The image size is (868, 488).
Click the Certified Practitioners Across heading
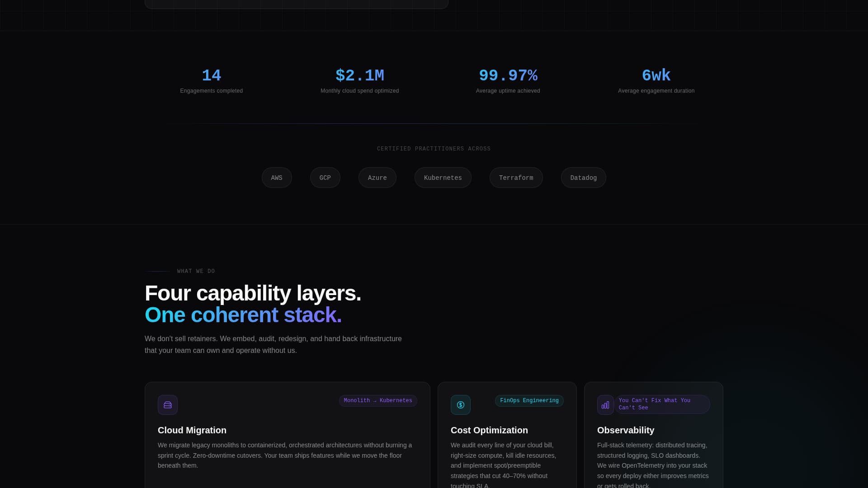point(434,149)
